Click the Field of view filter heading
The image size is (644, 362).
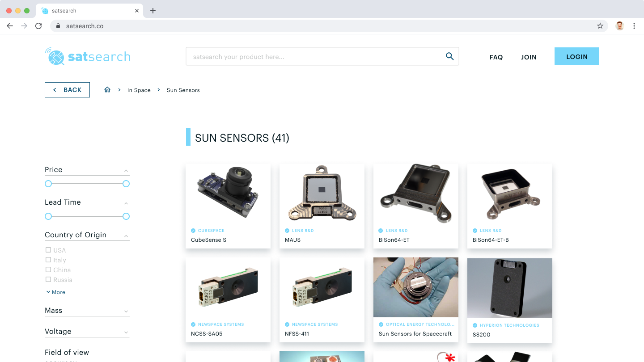point(67,353)
